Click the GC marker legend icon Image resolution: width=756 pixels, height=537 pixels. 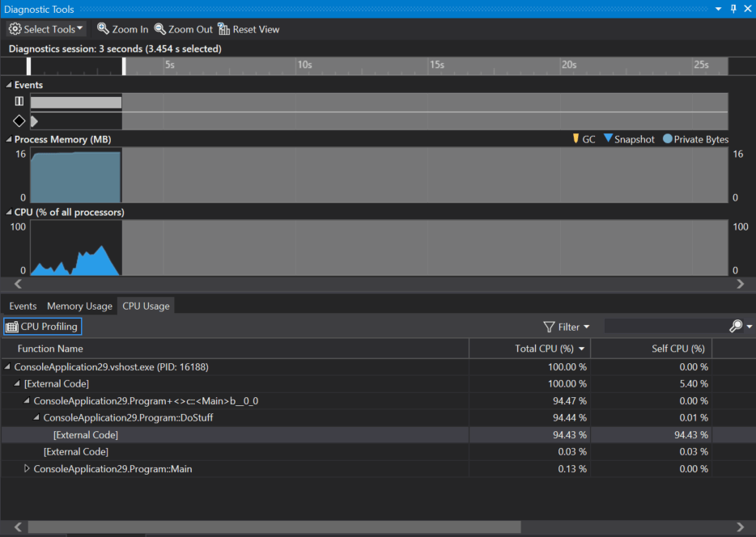[577, 138]
